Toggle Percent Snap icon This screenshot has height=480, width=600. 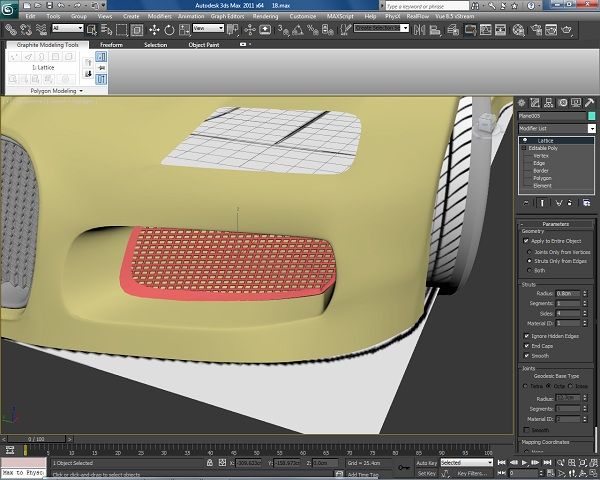(313, 29)
